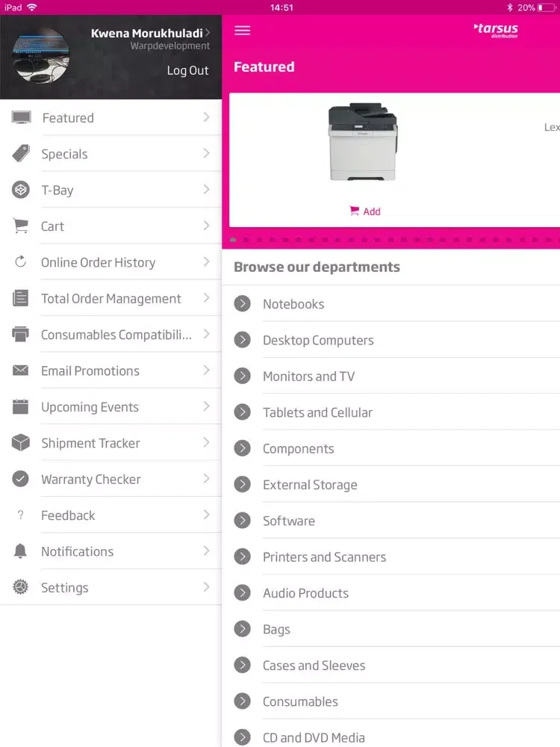This screenshot has height=747, width=560.
Task: Click the Email Promotions envelope icon
Action: [x=21, y=371]
